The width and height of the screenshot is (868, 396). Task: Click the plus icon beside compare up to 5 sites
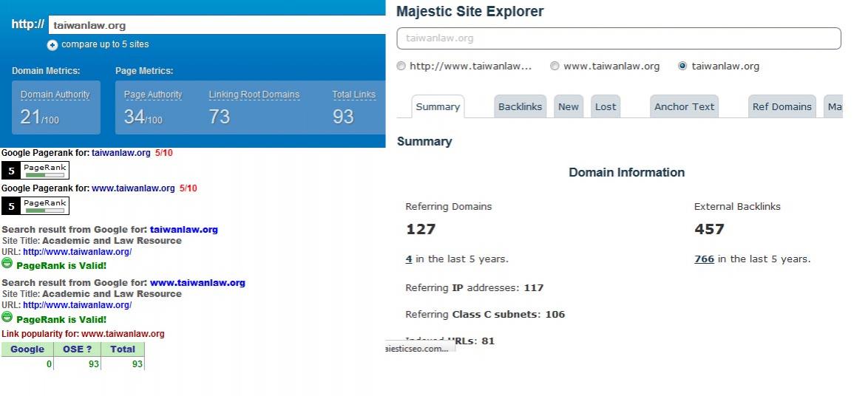pyautogui.click(x=52, y=45)
